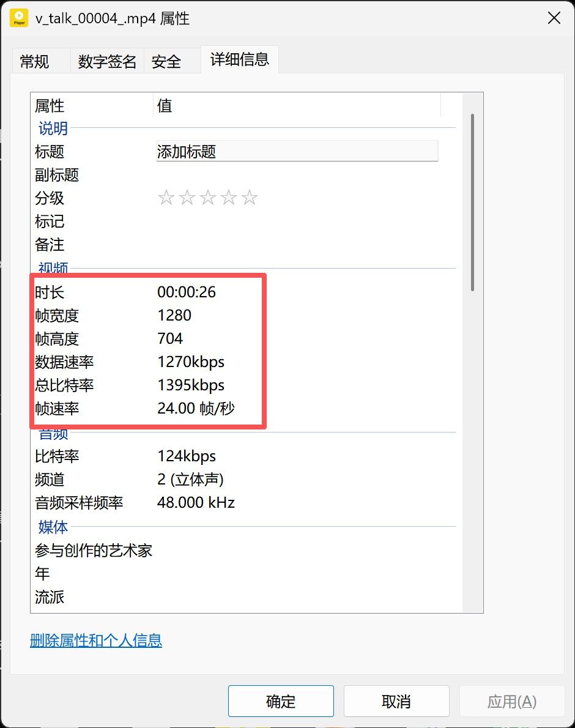Click the 48.000 kHz sample rate value

pyautogui.click(x=196, y=502)
